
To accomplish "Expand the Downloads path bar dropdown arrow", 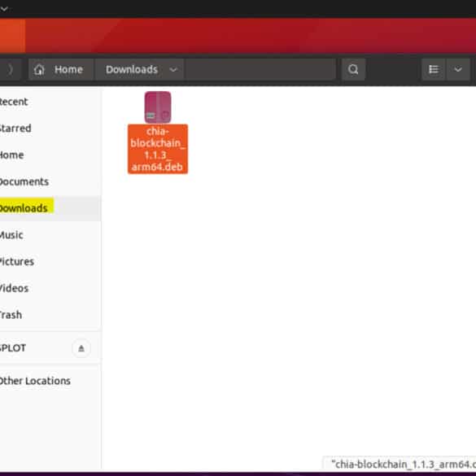I will (173, 70).
